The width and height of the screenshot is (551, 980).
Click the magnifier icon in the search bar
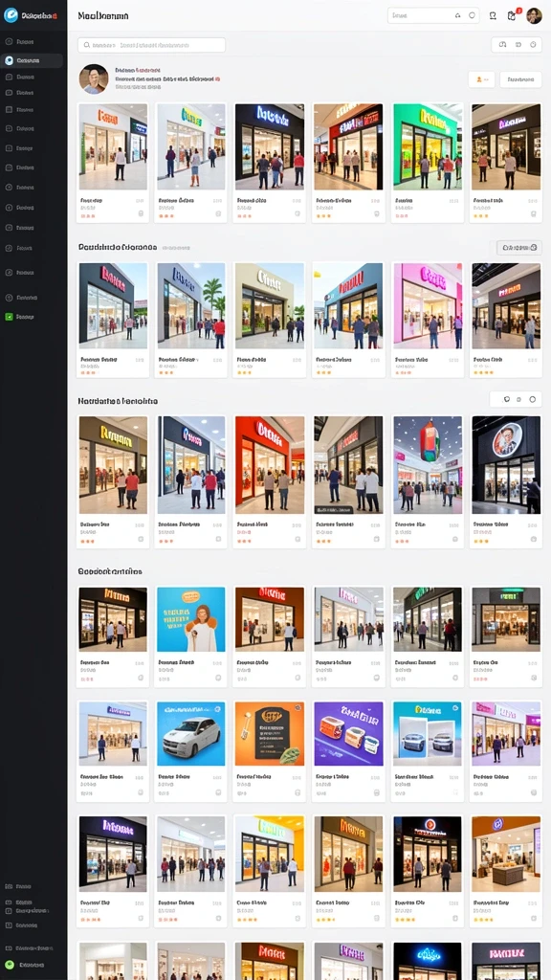86,45
